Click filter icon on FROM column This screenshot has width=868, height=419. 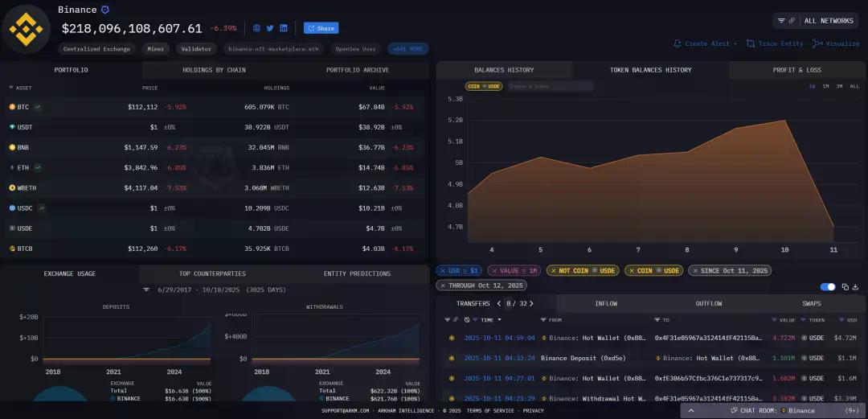click(544, 320)
